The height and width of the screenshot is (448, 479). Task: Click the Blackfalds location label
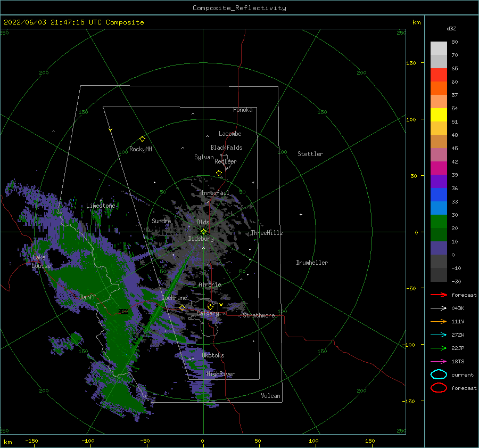226,148
